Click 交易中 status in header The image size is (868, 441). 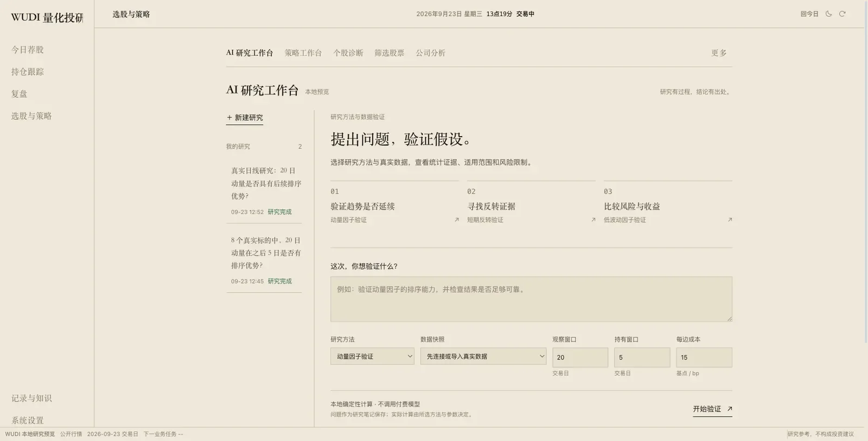[x=525, y=14]
